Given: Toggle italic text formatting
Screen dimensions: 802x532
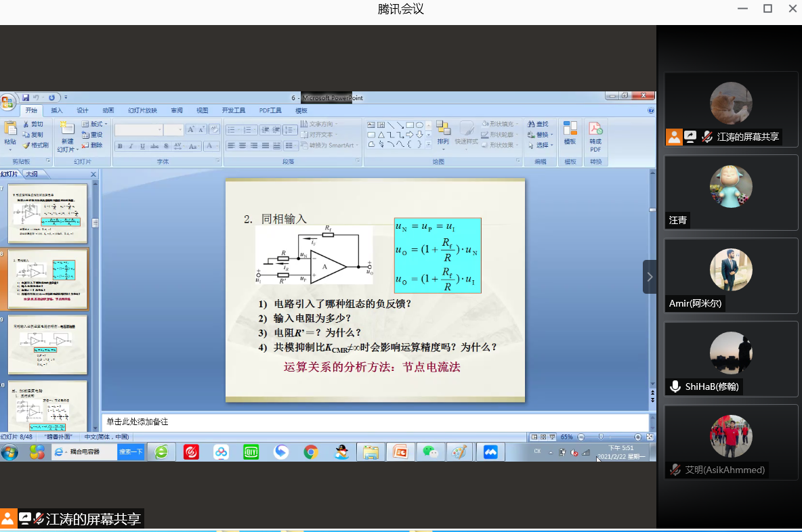Looking at the screenshot, I should click(131, 146).
